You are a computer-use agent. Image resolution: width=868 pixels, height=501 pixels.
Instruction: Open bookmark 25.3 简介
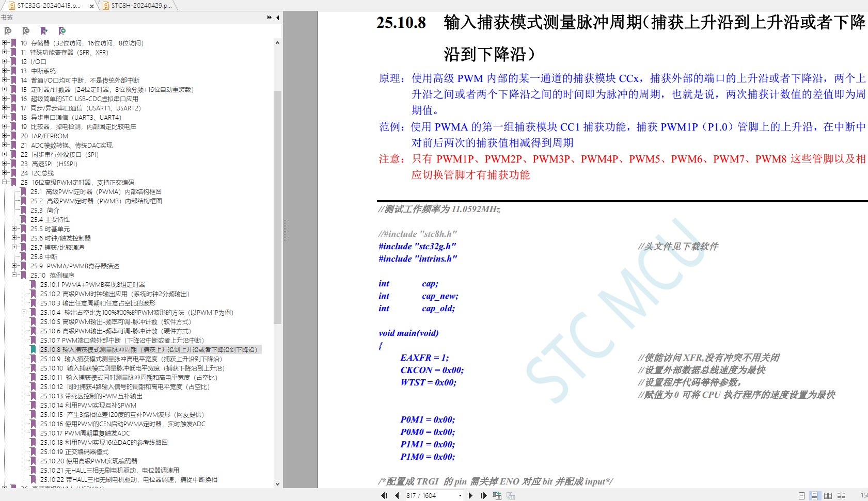click(x=45, y=210)
